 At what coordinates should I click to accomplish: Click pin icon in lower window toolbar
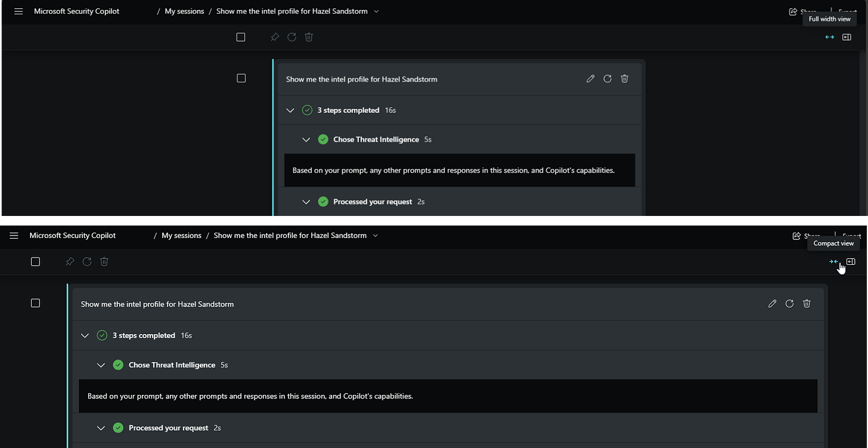(x=70, y=261)
